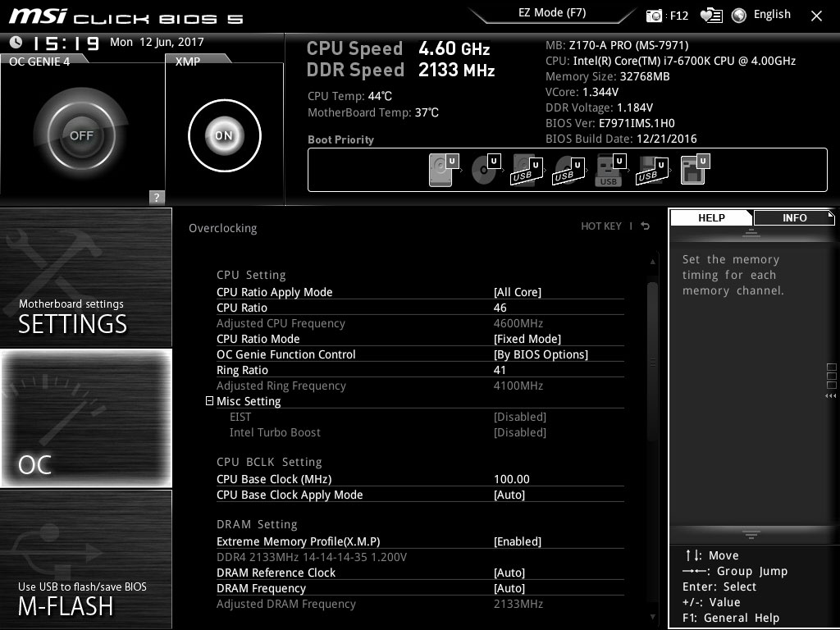The image size is (840, 630).
Task: Select the hard disk boot device icon
Action: [x=444, y=169]
